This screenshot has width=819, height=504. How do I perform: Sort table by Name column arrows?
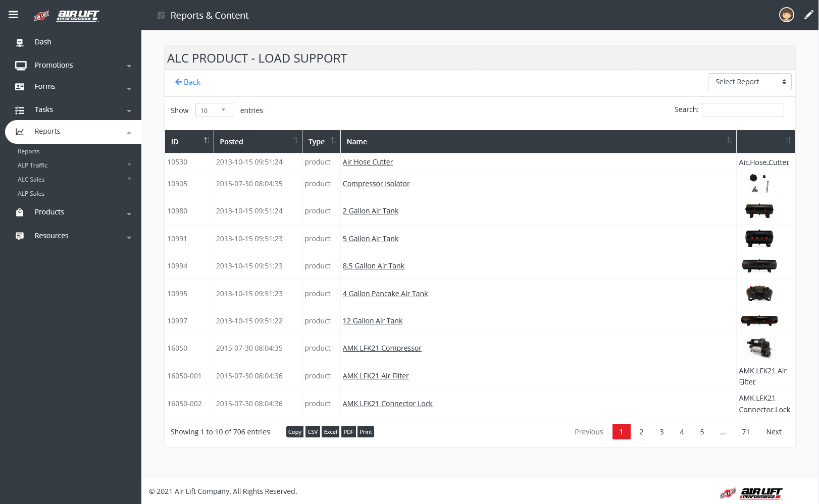click(x=730, y=140)
